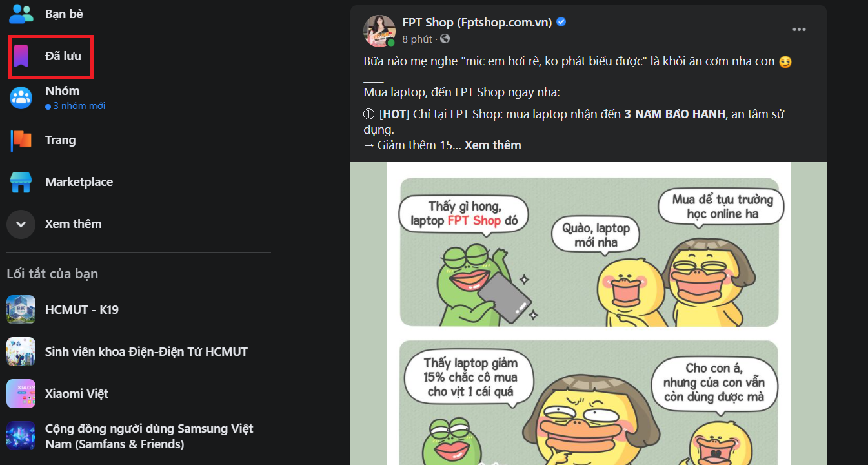Open the Xiaomi Việt group icon

21,394
